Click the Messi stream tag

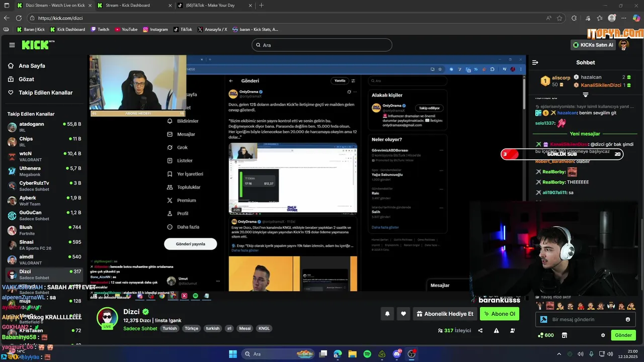pyautogui.click(x=245, y=328)
